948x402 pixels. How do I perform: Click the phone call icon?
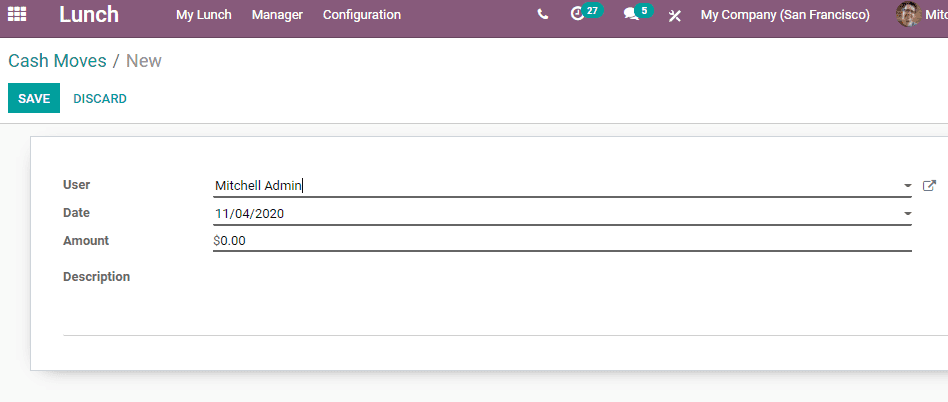point(542,15)
